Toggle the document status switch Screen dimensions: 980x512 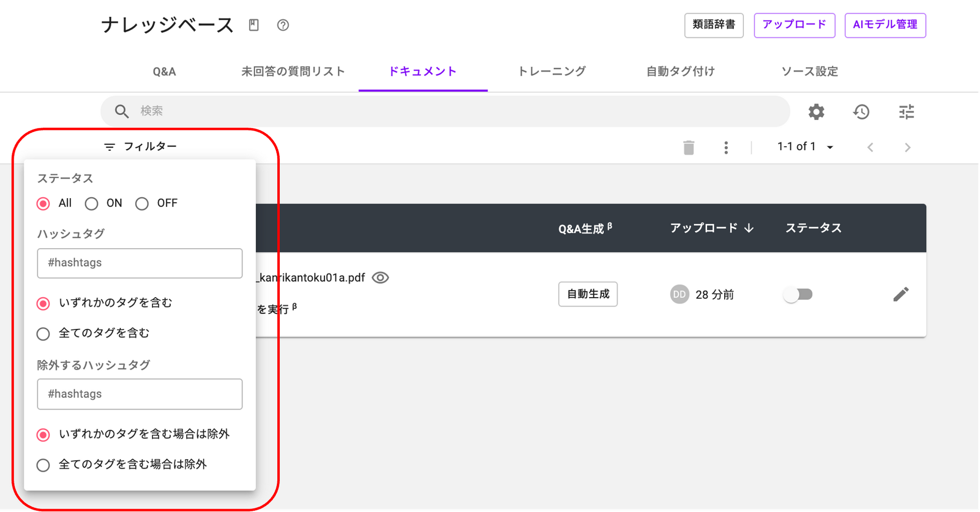click(798, 294)
